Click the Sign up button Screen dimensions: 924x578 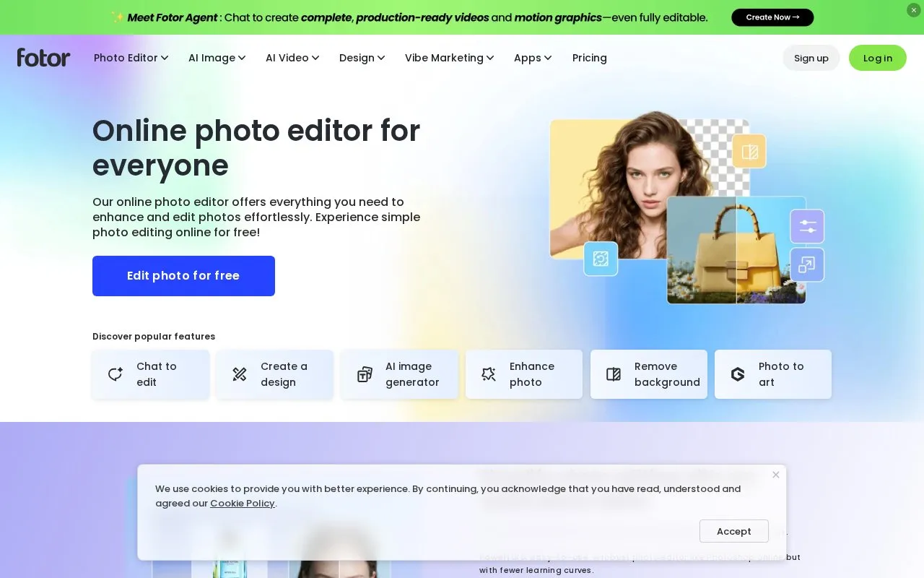(811, 58)
